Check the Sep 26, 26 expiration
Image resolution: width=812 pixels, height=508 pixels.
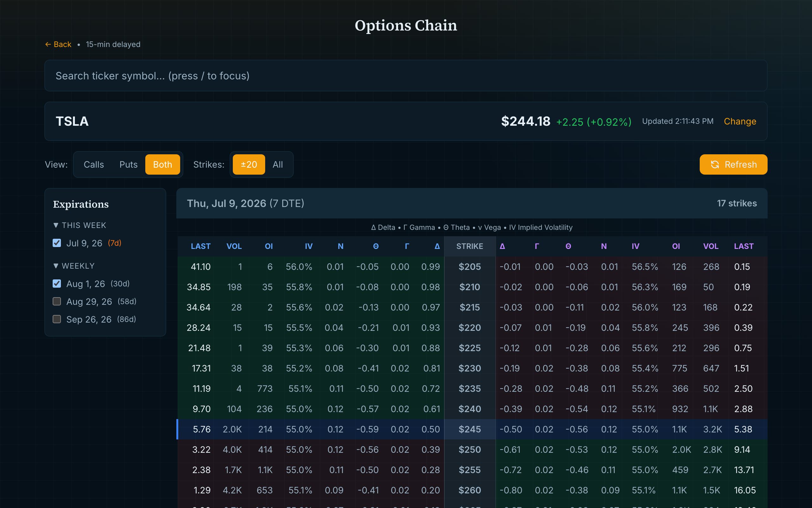(57, 319)
